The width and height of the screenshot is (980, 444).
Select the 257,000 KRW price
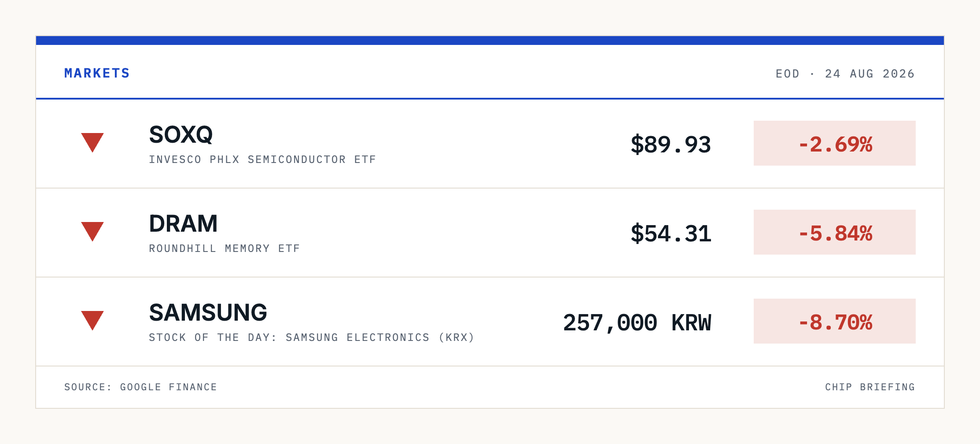click(x=637, y=322)
